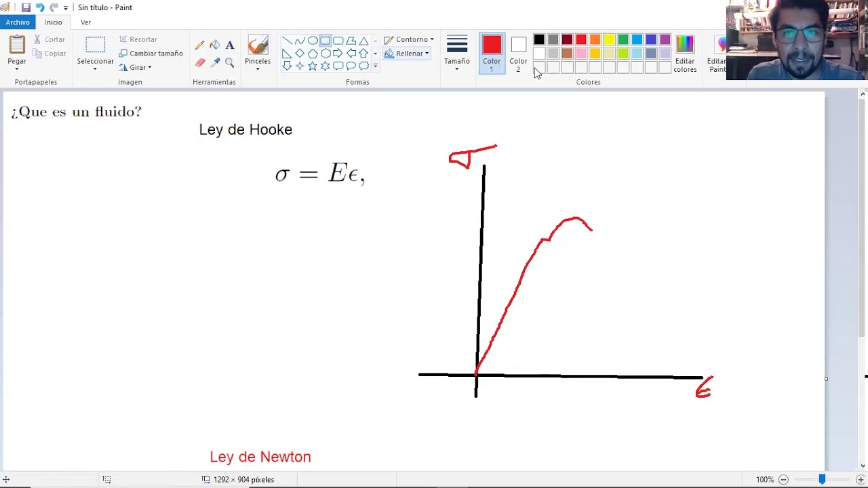Image resolution: width=868 pixels, height=488 pixels.
Task: Click the Recortar button
Action: point(138,39)
